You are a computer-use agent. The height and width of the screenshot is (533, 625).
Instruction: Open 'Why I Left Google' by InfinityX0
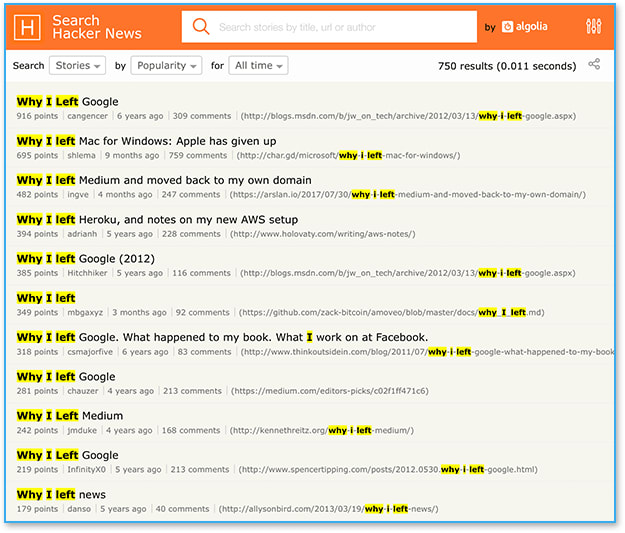[67, 455]
